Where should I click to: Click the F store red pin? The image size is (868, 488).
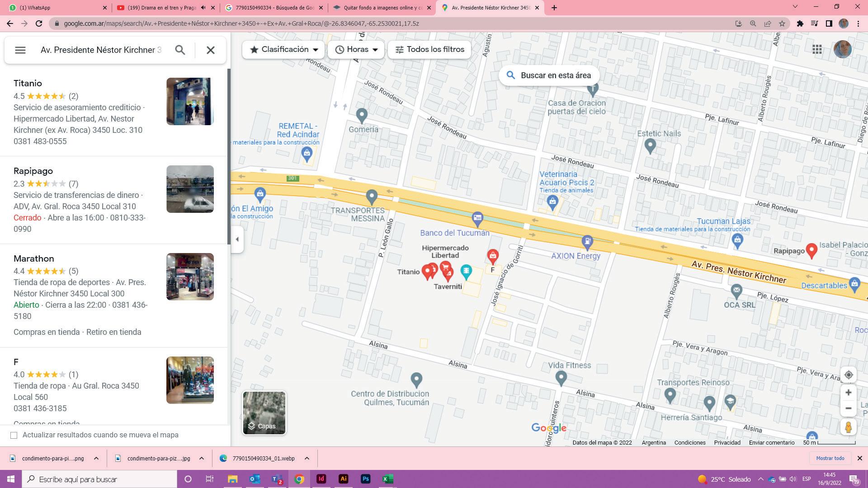pyautogui.click(x=493, y=256)
